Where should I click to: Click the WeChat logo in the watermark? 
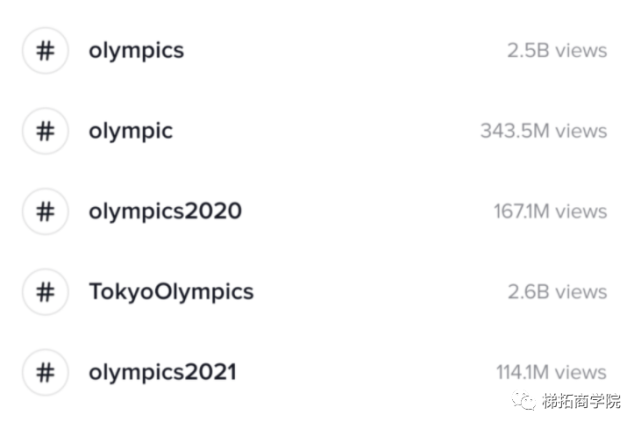pos(524,400)
